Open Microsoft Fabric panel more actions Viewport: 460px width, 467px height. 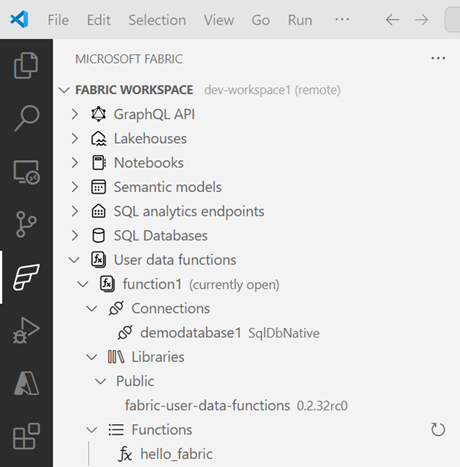tap(438, 58)
